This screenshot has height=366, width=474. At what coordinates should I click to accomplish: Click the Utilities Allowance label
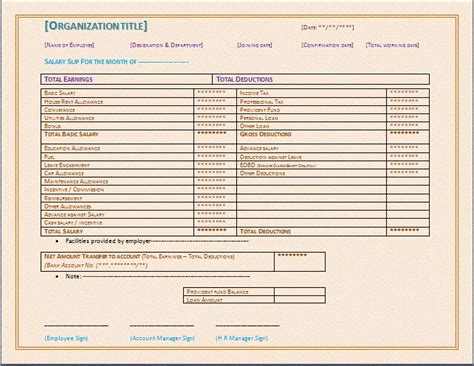tap(69, 118)
